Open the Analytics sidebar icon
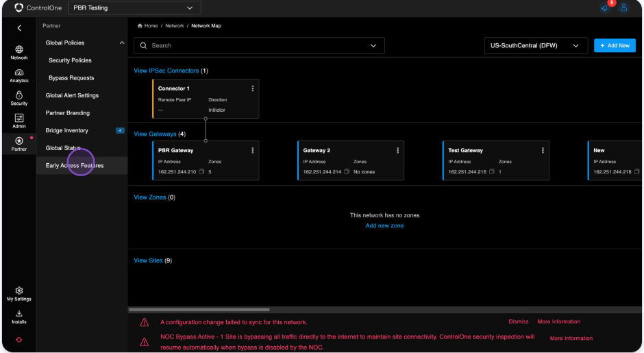This screenshot has width=644, height=353. [18, 75]
